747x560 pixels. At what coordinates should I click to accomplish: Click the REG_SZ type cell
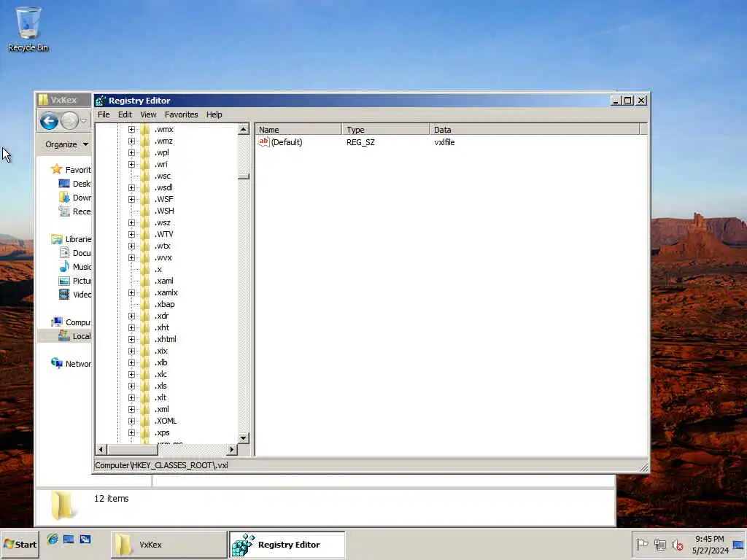[x=360, y=142]
